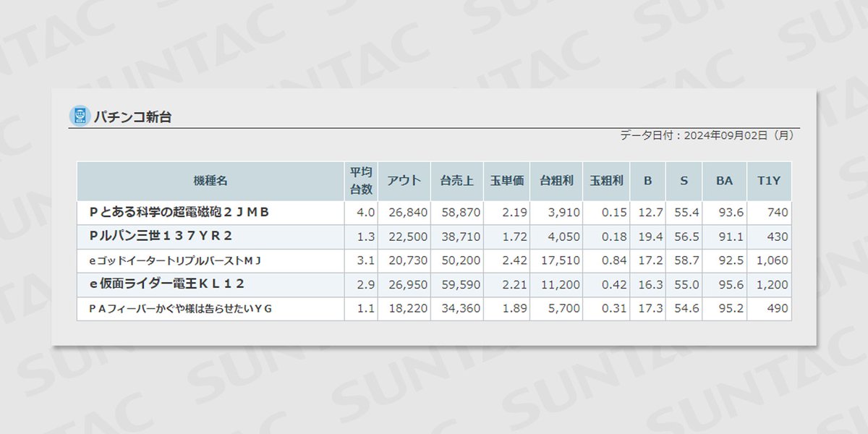The height and width of the screenshot is (434, 868).
Task: Click the 平均台数 value 4.0
Action: tap(366, 213)
